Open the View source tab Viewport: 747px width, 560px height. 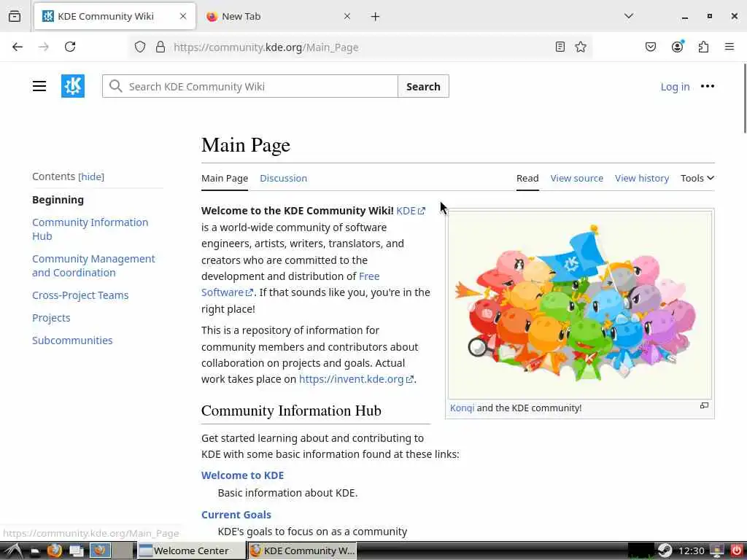576,178
